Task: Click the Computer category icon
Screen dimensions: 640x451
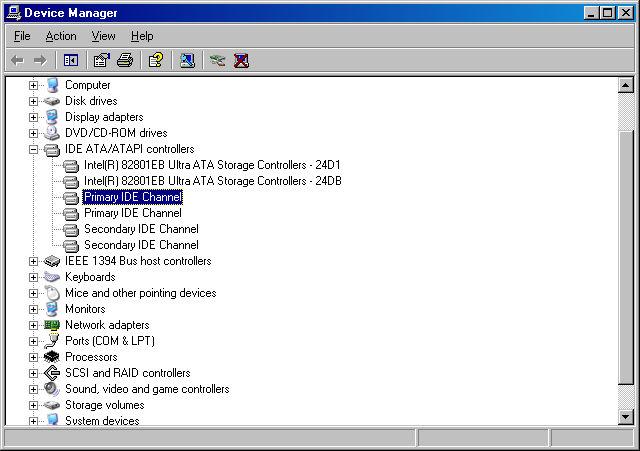Action: pyautogui.click(x=52, y=85)
